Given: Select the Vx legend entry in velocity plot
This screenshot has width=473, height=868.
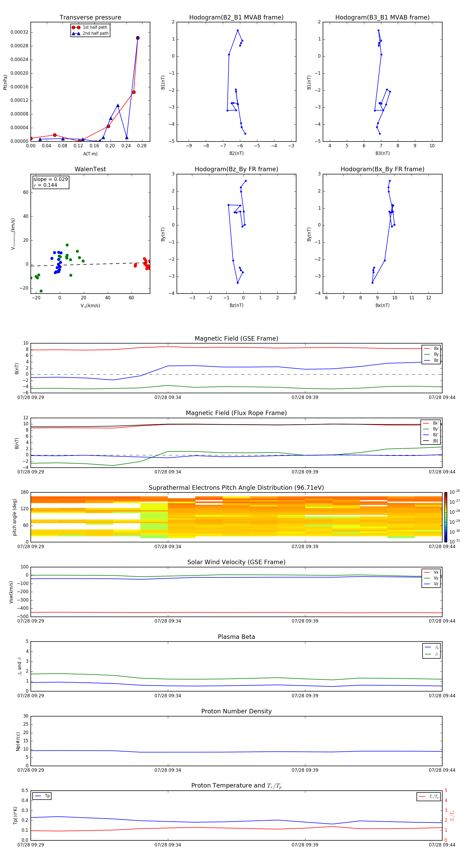Looking at the screenshot, I should coord(431,573).
